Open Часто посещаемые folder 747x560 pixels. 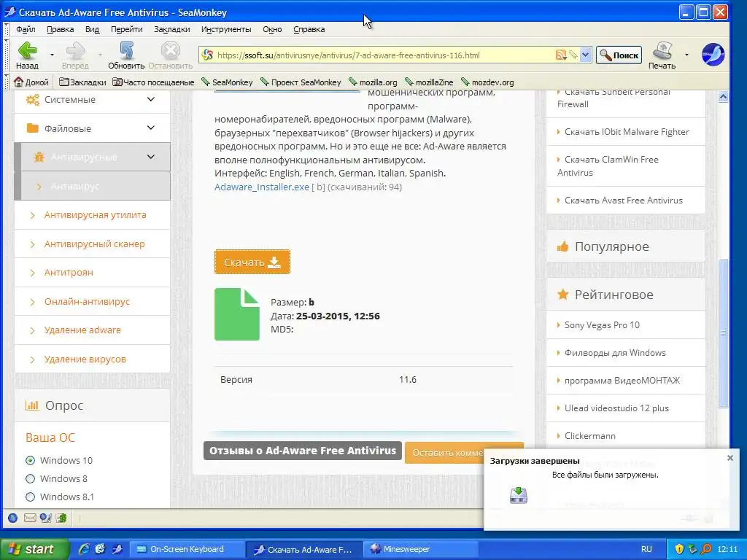(x=153, y=82)
